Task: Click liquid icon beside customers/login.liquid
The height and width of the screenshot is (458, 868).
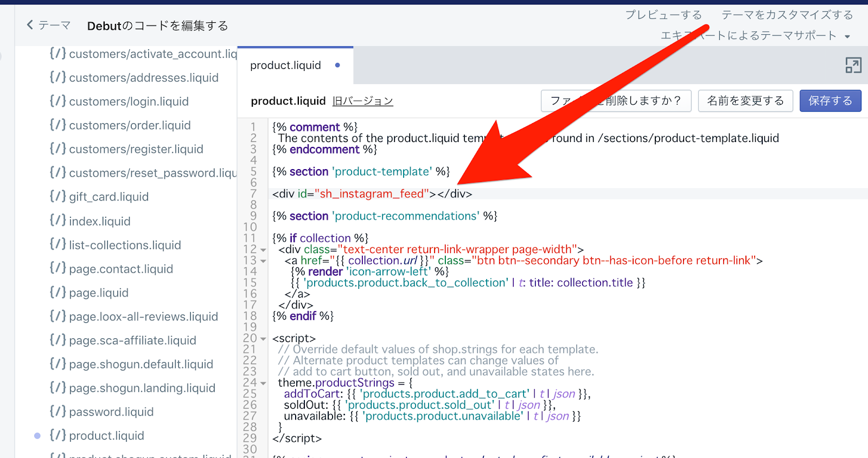Action: click(x=58, y=101)
